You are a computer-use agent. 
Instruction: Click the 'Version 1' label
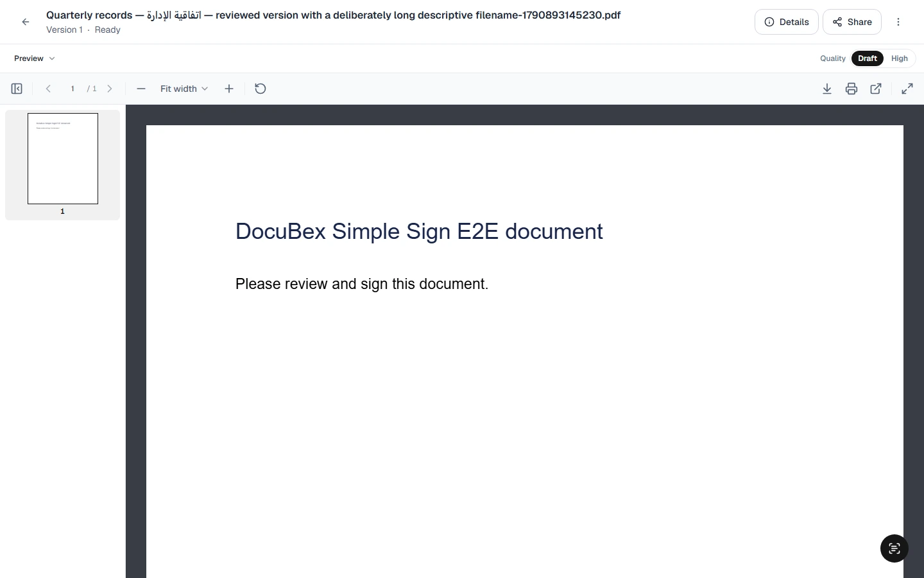[64, 30]
